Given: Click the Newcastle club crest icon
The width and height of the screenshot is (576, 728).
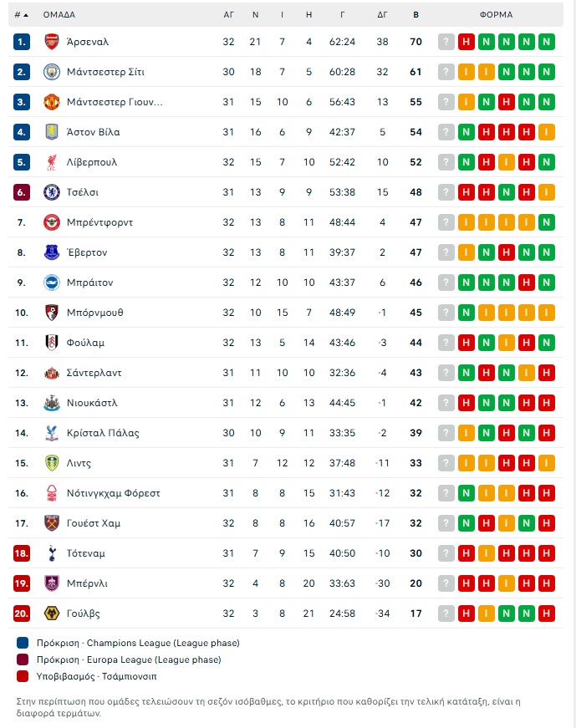Looking at the screenshot, I should 52,403.
